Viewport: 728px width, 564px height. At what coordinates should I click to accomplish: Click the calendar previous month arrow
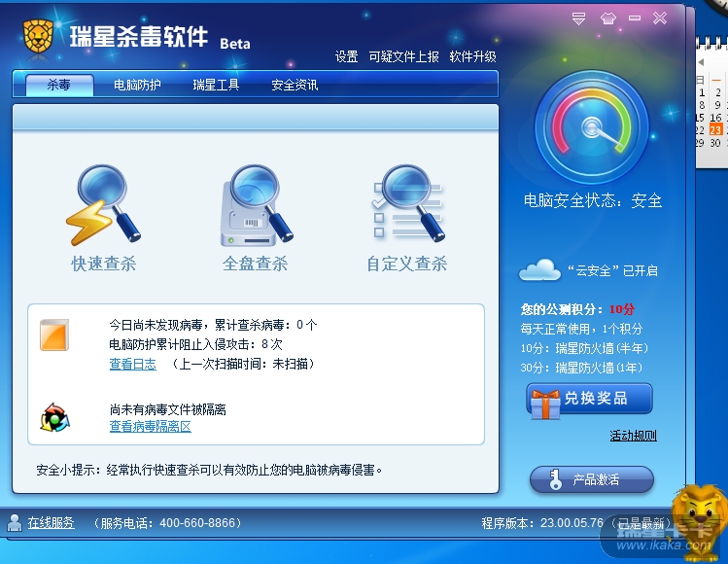coord(701,62)
